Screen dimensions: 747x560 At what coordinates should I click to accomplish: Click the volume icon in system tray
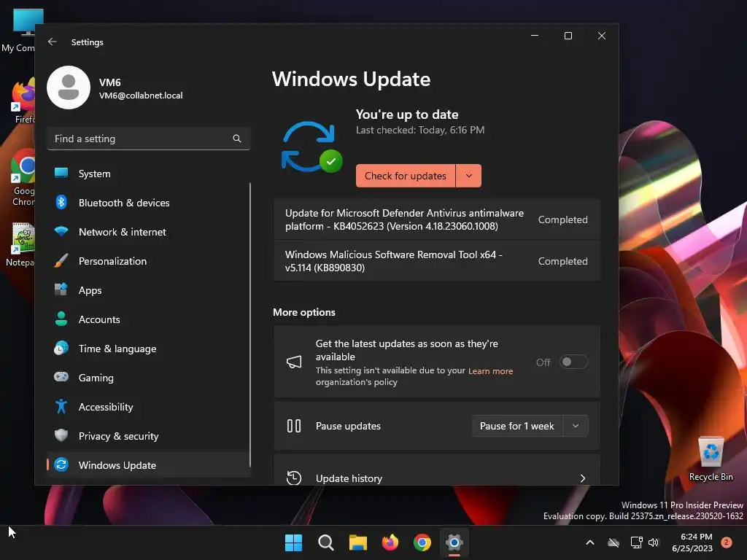click(654, 542)
